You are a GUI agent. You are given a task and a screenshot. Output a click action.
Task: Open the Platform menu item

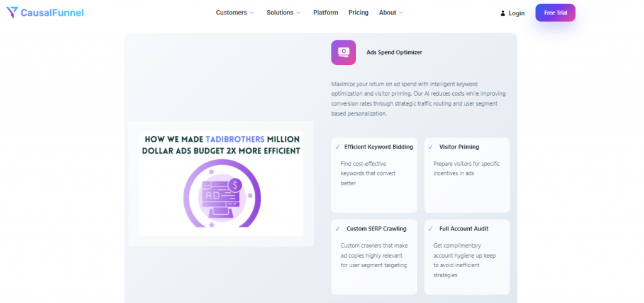click(x=325, y=13)
